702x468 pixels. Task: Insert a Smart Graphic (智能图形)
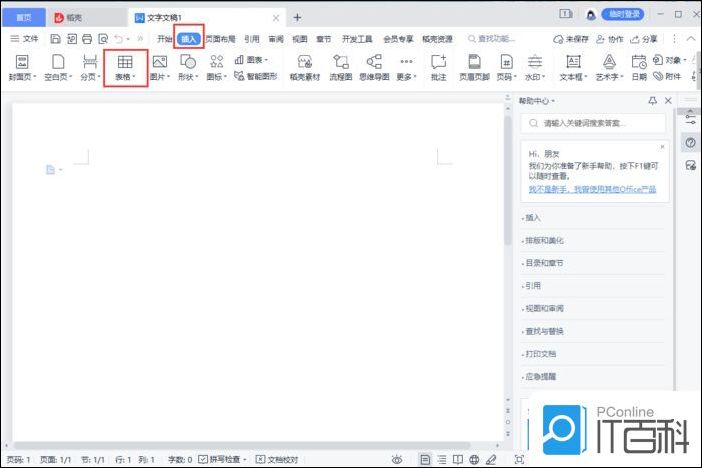(256, 76)
